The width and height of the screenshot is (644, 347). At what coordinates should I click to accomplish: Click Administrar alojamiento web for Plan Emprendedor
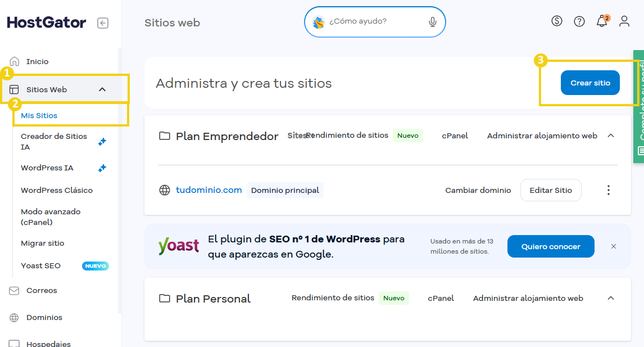[542, 136]
